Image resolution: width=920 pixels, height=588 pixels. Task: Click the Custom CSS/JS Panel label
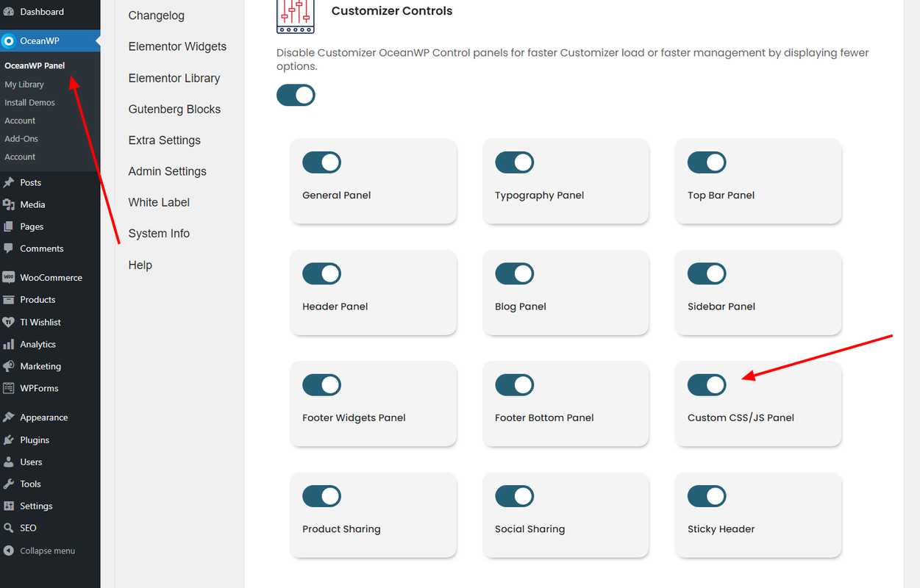(741, 417)
